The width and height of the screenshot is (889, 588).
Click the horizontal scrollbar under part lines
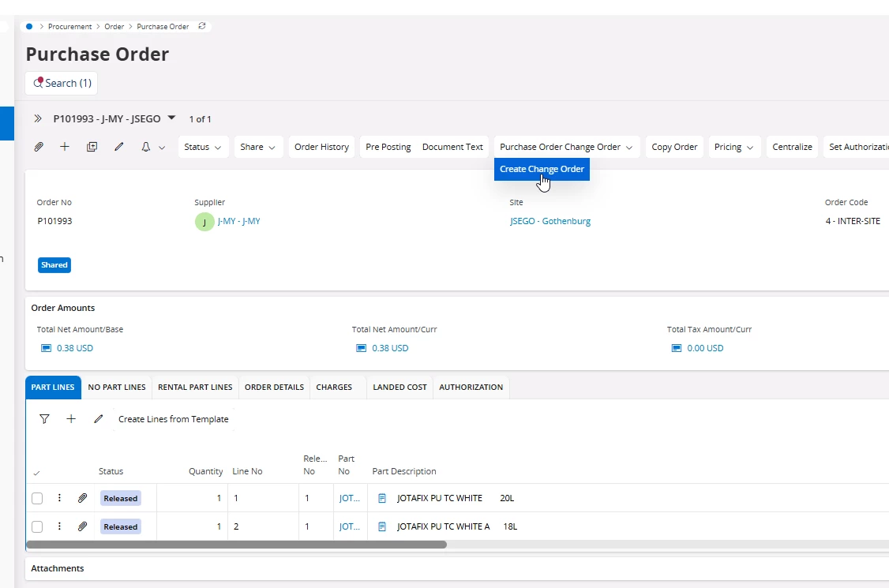point(237,545)
